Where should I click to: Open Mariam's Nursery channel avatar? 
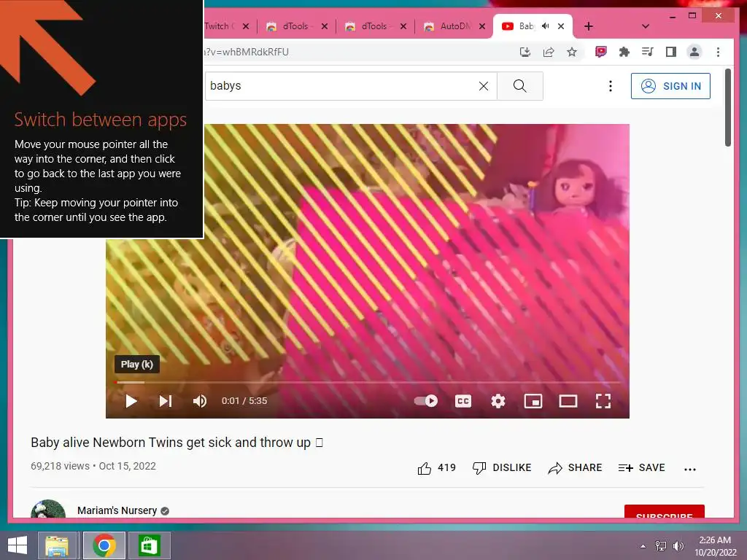click(48, 509)
